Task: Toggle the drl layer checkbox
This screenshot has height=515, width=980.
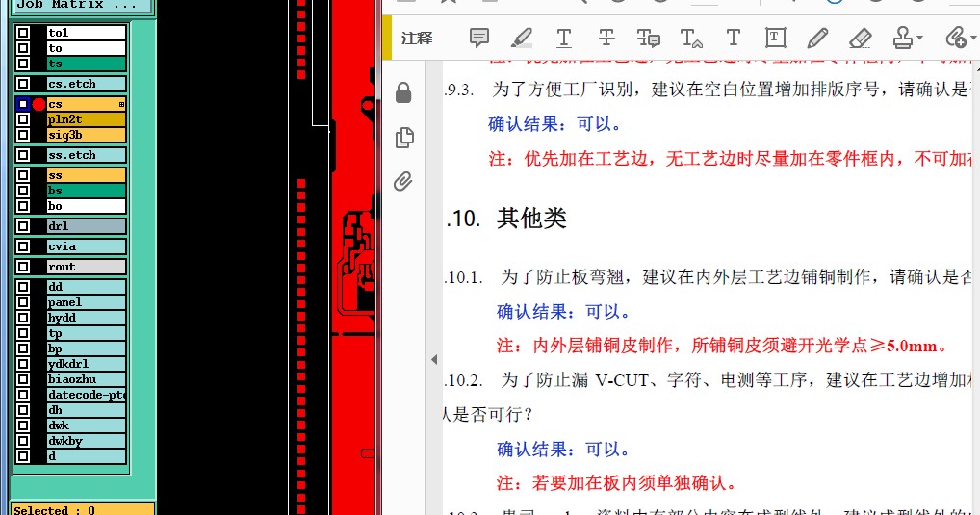Action: [23, 225]
